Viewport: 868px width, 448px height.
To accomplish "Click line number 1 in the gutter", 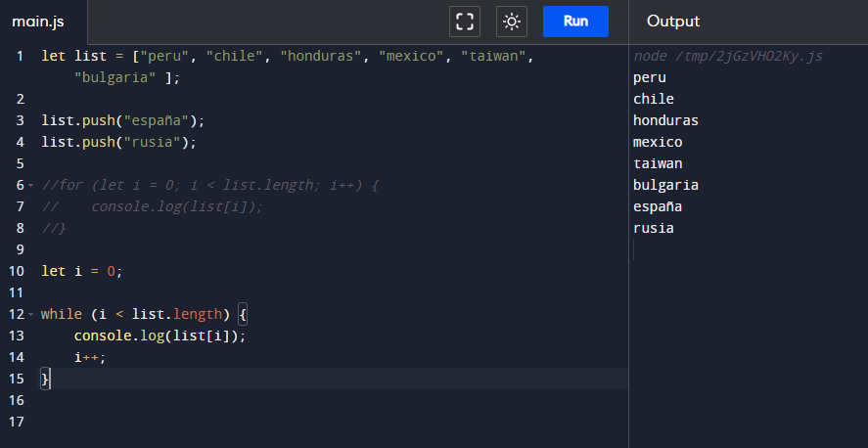I will click(x=20, y=57).
